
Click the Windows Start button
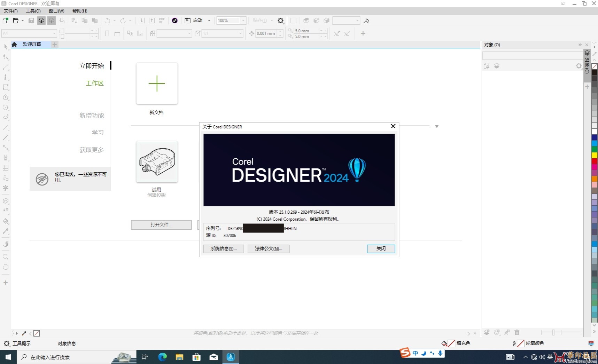click(x=8, y=357)
